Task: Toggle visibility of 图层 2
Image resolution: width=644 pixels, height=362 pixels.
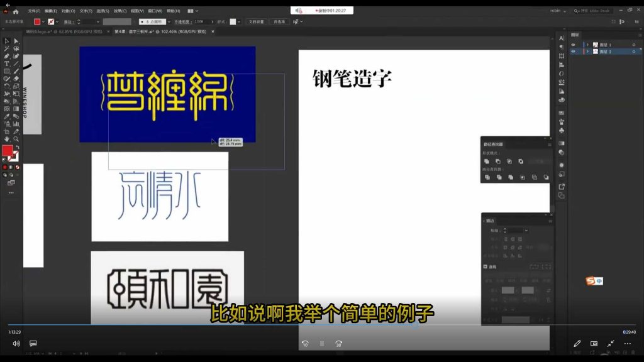Action: [573, 52]
